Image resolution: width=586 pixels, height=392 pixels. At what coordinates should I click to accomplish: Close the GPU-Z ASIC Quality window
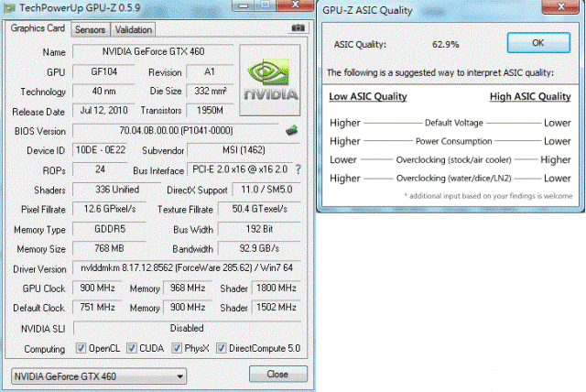(560, 6)
